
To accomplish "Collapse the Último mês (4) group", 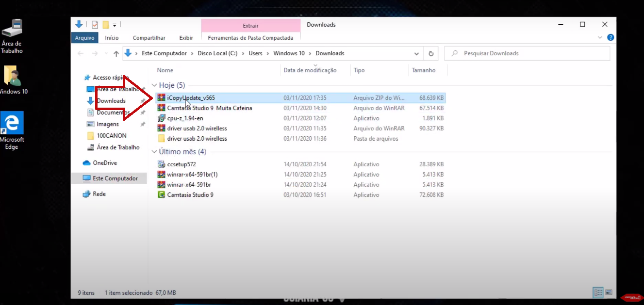I will tap(154, 152).
